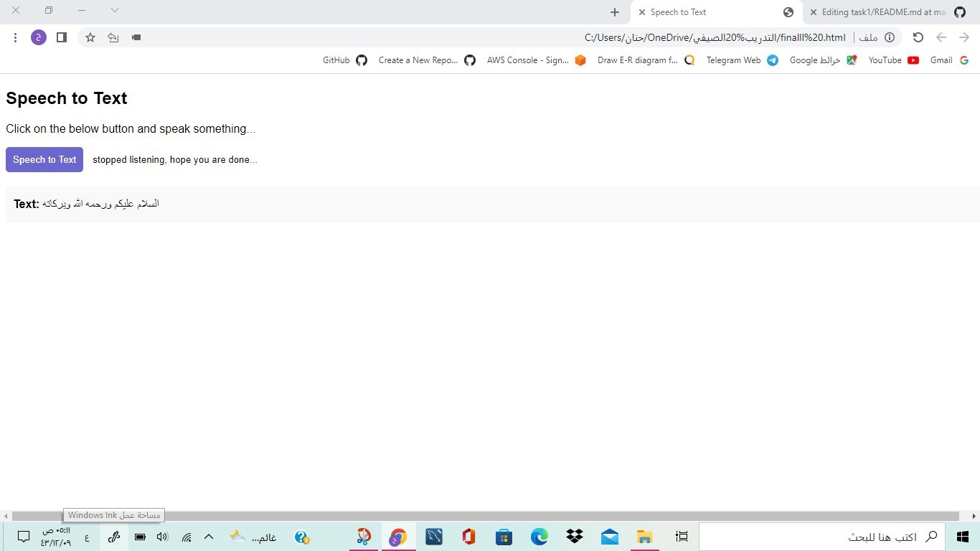
Task: Open Gmail from its bookmark icon
Action: 965,60
